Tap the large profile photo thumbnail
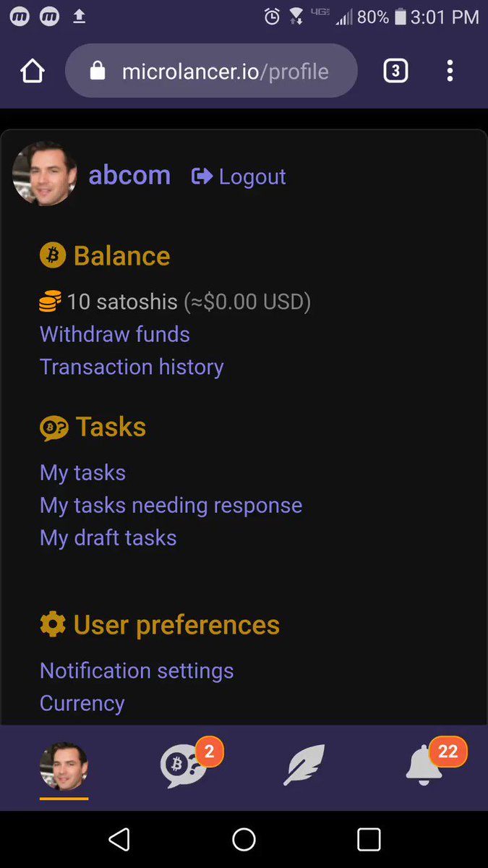 click(45, 174)
